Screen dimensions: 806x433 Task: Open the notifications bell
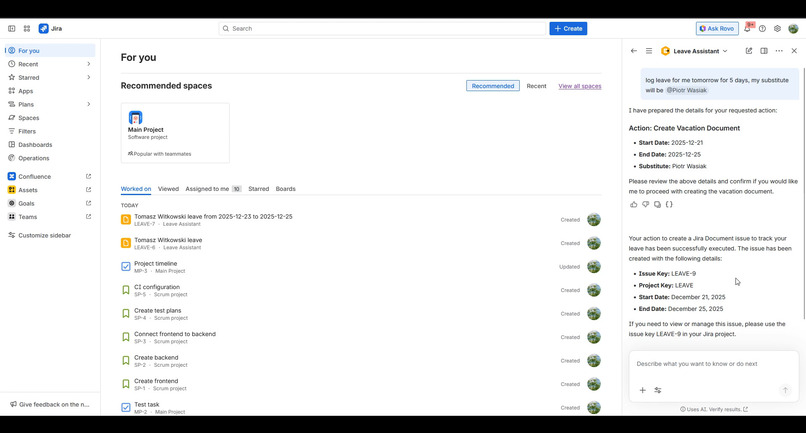[x=747, y=29]
